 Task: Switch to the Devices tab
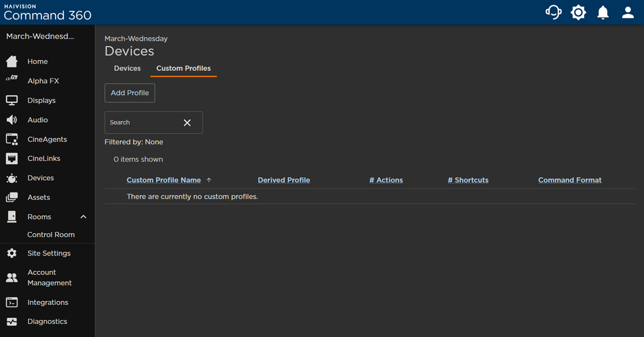pyautogui.click(x=127, y=68)
